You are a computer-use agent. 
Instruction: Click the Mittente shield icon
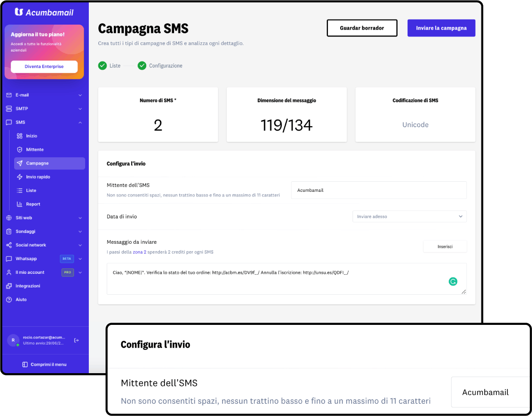(20, 149)
